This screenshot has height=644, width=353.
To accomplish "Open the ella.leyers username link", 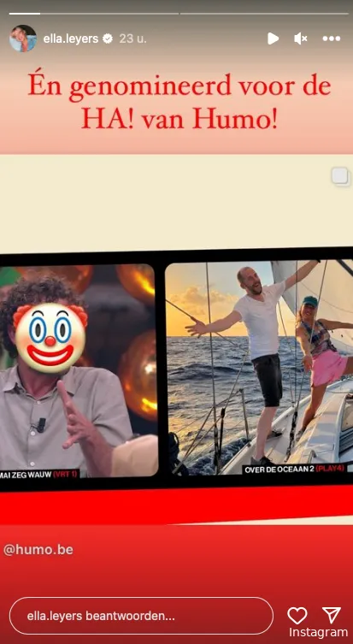I will pyautogui.click(x=71, y=39).
